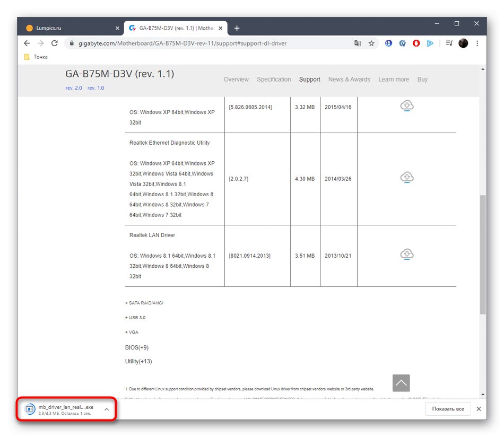Image resolution: width=504 pixels, height=437 pixels.
Task: Open the media control playlist icon
Action: [x=449, y=43]
